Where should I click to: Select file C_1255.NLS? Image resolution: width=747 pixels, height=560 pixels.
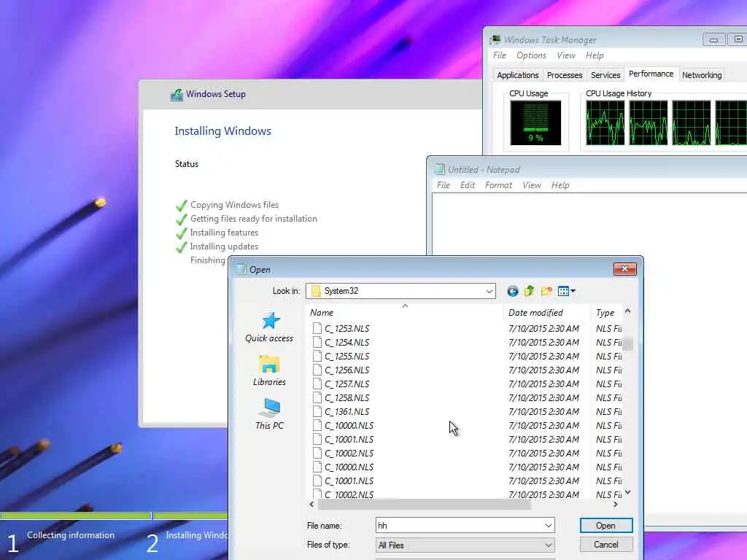[347, 356]
